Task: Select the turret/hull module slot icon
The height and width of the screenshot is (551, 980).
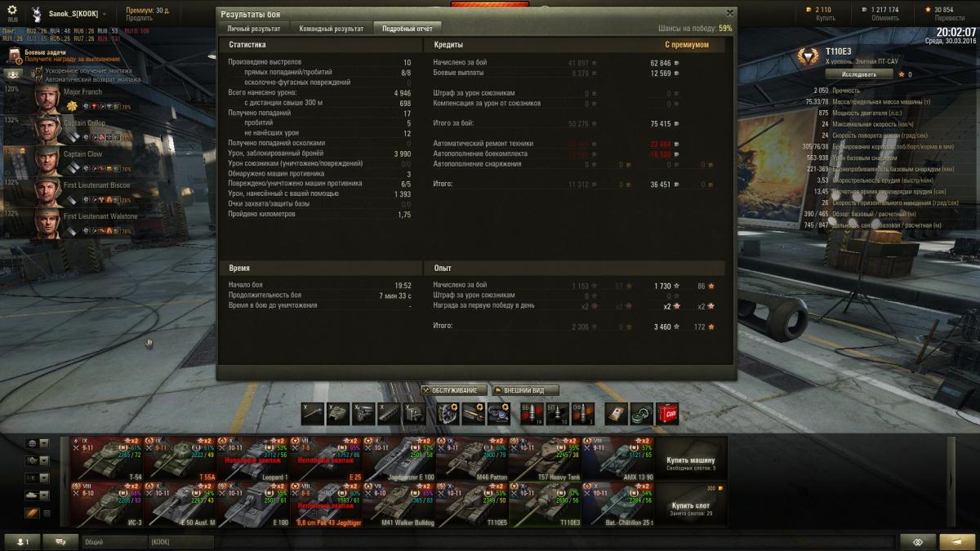Action: (338, 413)
